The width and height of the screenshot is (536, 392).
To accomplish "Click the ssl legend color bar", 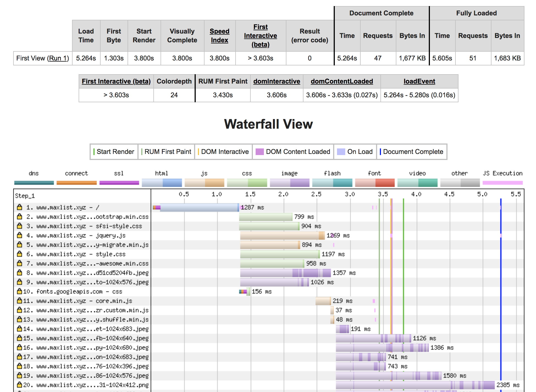I will (119, 183).
